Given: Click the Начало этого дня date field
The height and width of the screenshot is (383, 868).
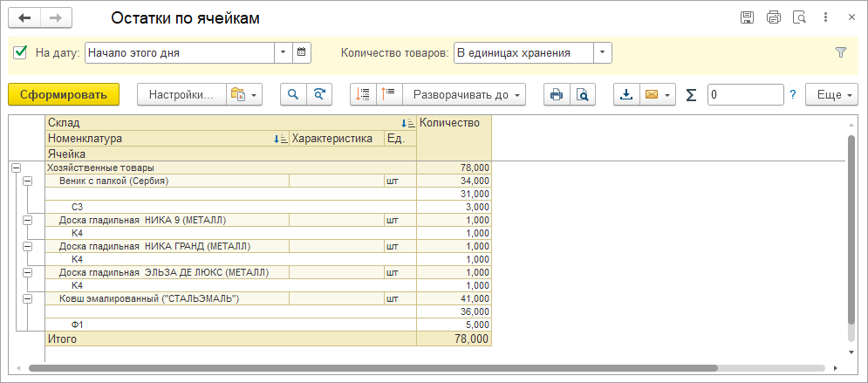Looking at the screenshot, I should [x=180, y=52].
